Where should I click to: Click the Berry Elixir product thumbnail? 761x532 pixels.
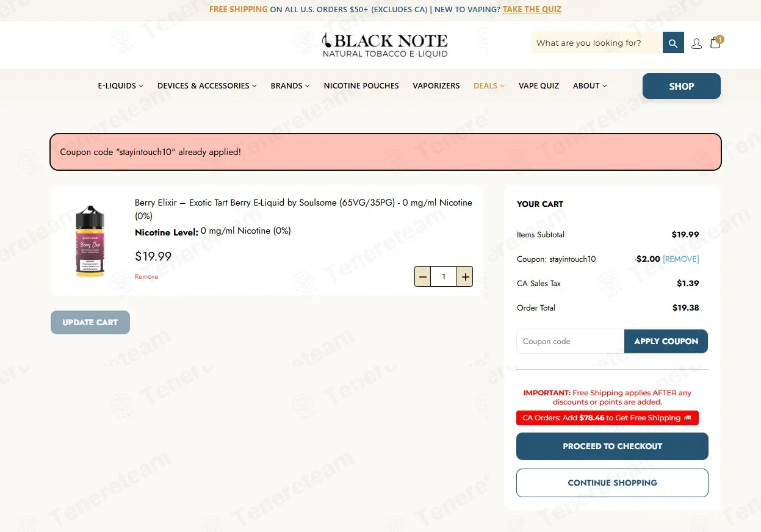pyautogui.click(x=90, y=242)
